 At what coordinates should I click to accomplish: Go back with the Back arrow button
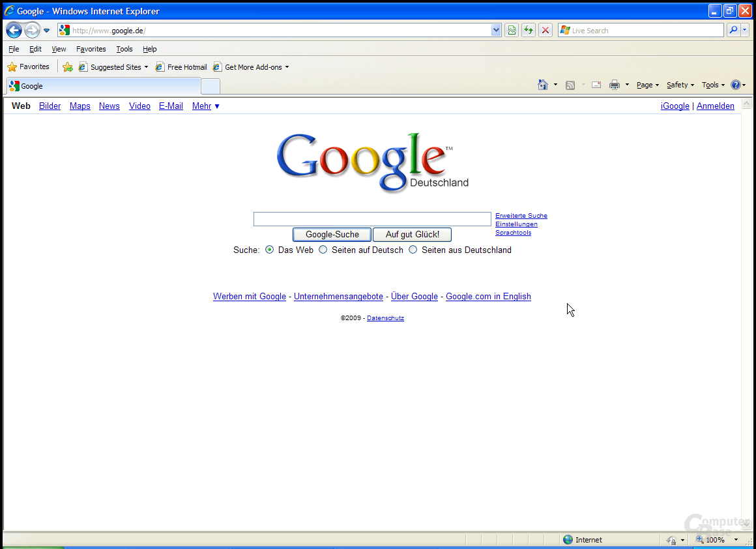[x=14, y=31]
